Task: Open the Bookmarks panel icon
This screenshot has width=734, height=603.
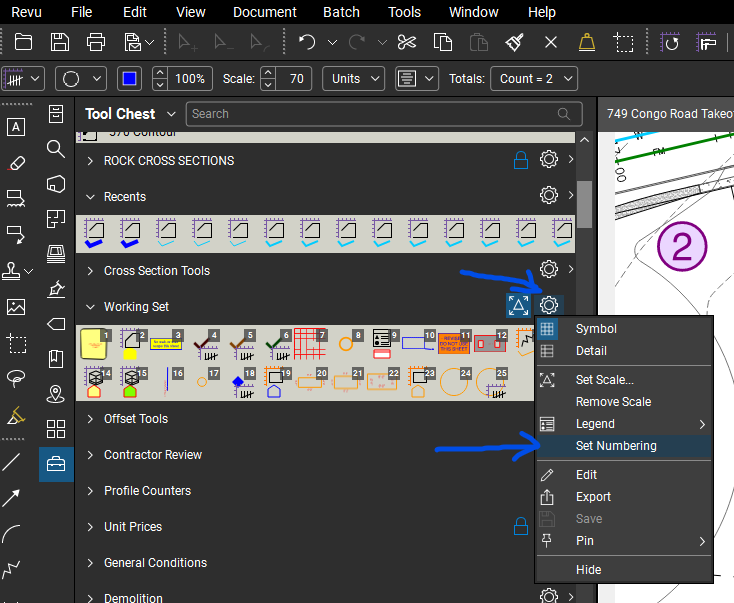Action: (x=56, y=359)
